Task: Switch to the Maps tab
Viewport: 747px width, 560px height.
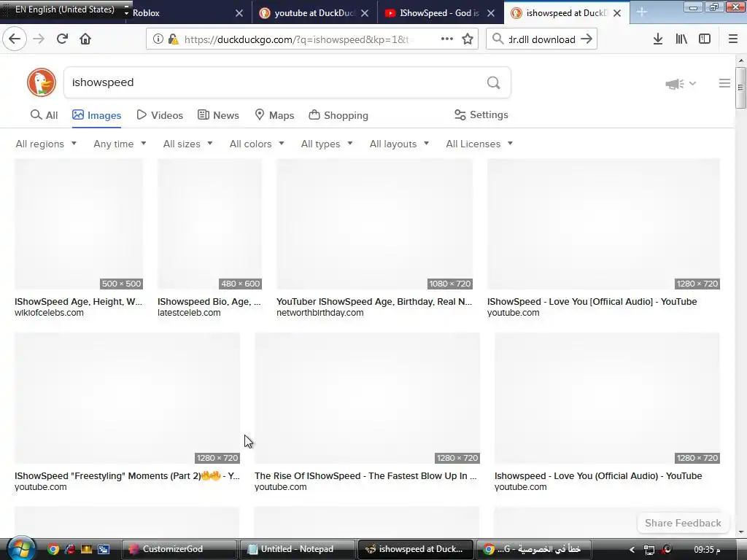Action: [274, 115]
